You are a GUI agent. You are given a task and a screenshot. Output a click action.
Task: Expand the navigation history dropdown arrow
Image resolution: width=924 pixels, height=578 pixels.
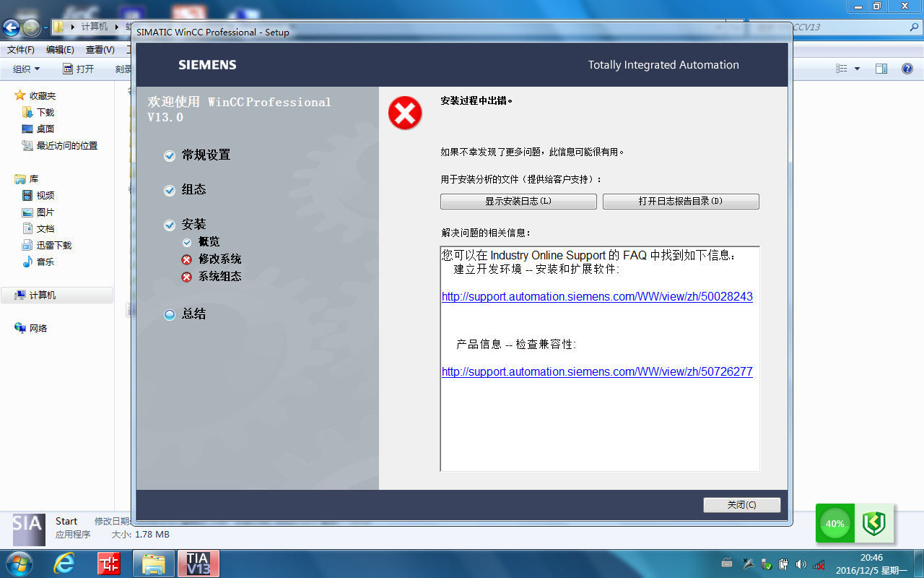(45, 27)
